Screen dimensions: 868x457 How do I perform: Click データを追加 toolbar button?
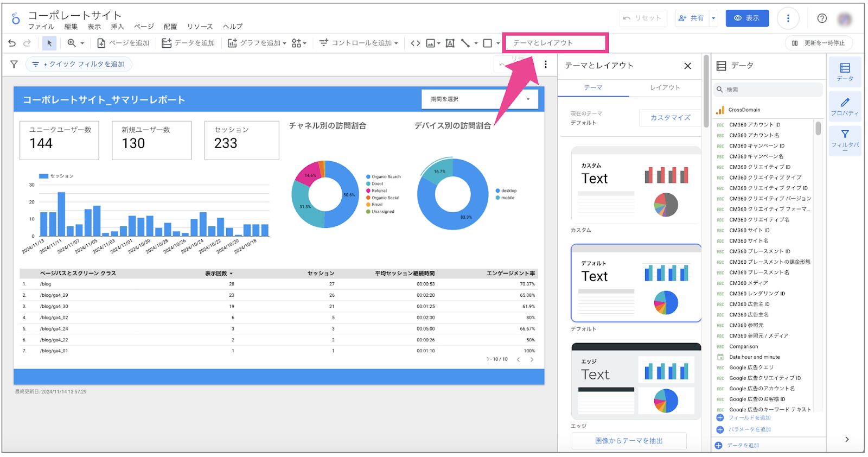click(188, 43)
